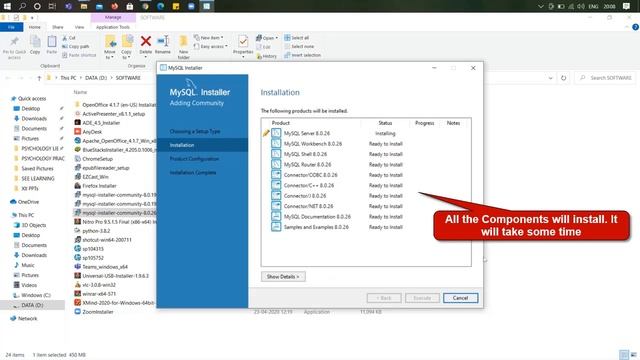Click Select all in the ribbon
Screen dimensions: 640x360
coord(297,38)
